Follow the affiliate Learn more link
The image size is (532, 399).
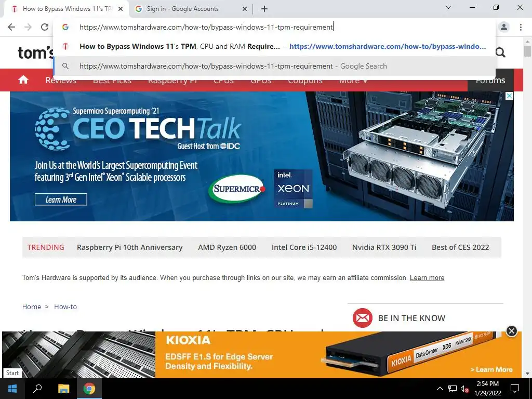tap(427, 278)
